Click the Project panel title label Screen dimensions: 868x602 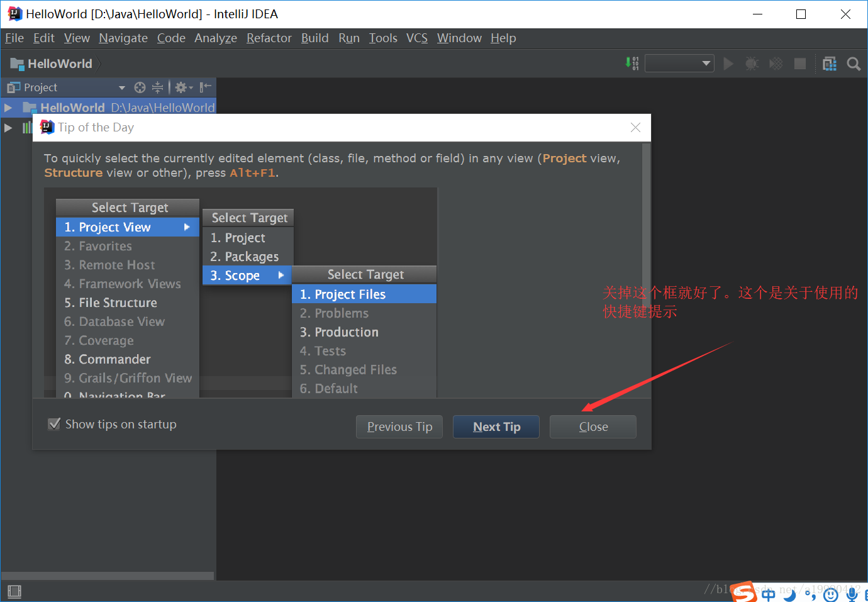40,87
